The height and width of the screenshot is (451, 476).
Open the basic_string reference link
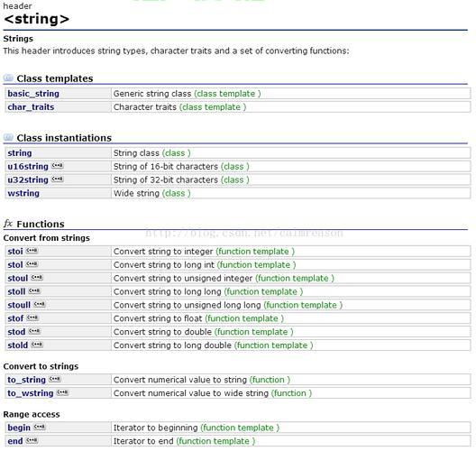[x=33, y=94]
